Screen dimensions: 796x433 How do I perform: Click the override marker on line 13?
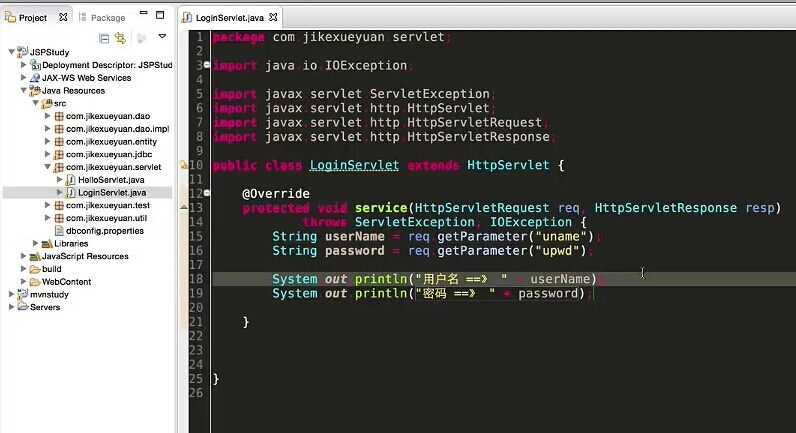tap(184, 207)
